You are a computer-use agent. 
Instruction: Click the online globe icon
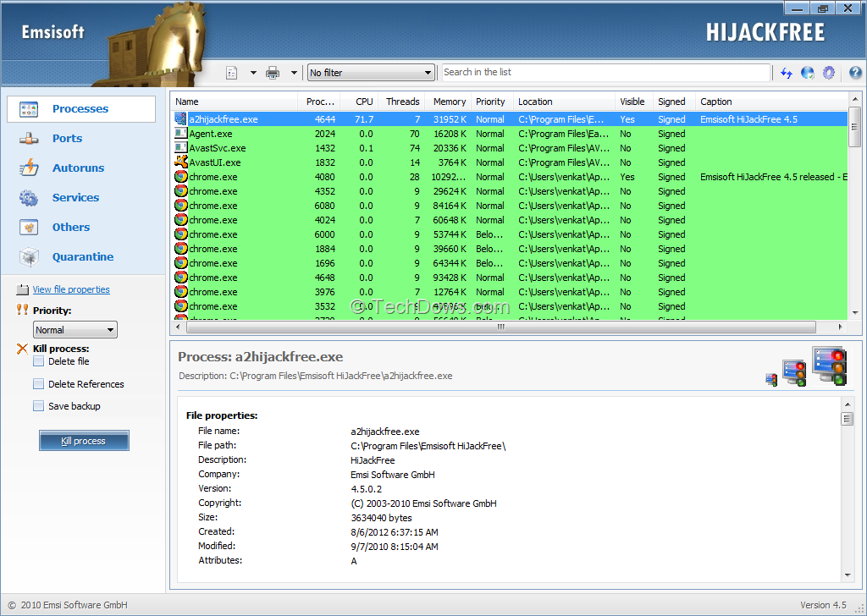coord(807,73)
